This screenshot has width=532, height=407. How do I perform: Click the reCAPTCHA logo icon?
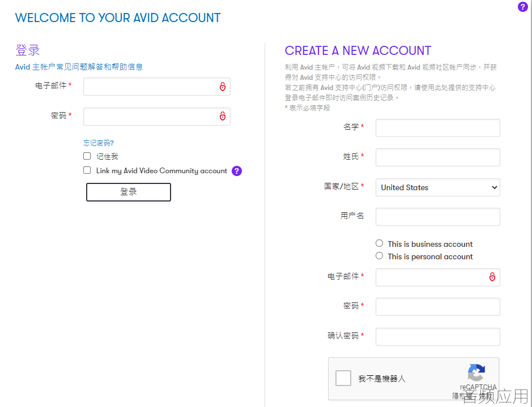point(476,372)
